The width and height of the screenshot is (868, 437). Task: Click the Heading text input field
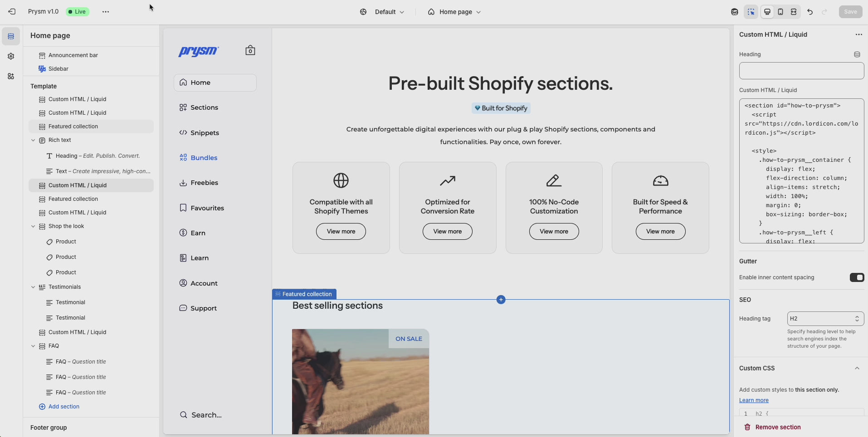click(x=801, y=71)
